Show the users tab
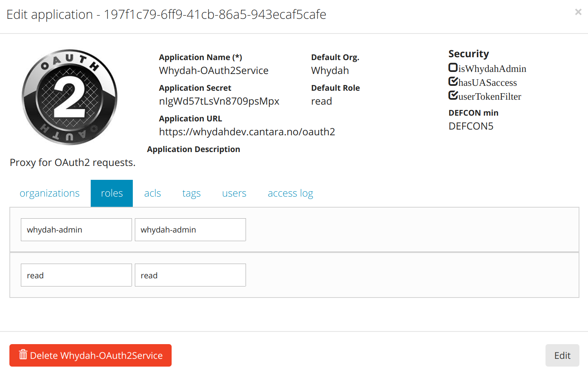The width and height of the screenshot is (588, 376). click(234, 193)
